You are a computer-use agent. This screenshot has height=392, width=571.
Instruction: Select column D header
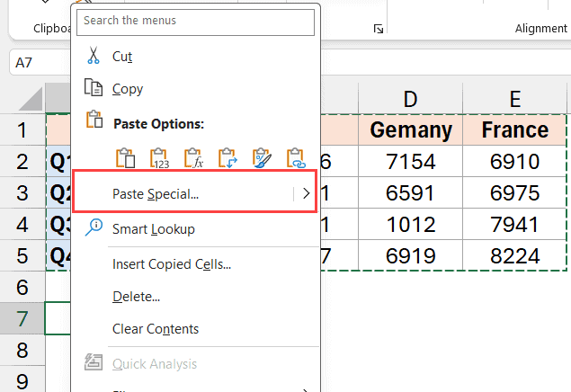pos(410,99)
